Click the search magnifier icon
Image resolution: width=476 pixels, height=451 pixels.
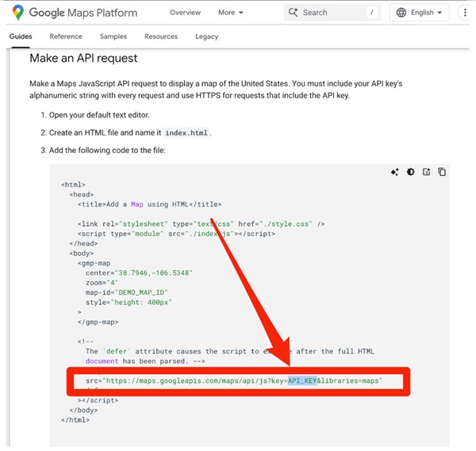293,13
